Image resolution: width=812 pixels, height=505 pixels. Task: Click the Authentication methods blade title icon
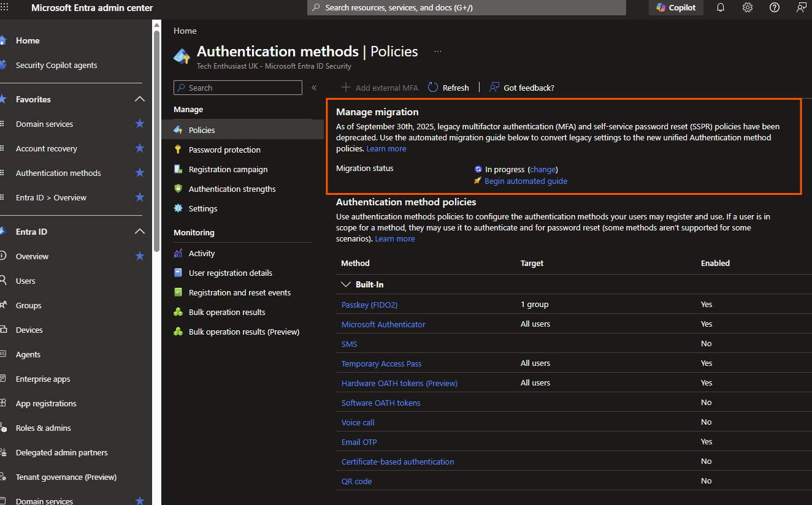tap(182, 56)
